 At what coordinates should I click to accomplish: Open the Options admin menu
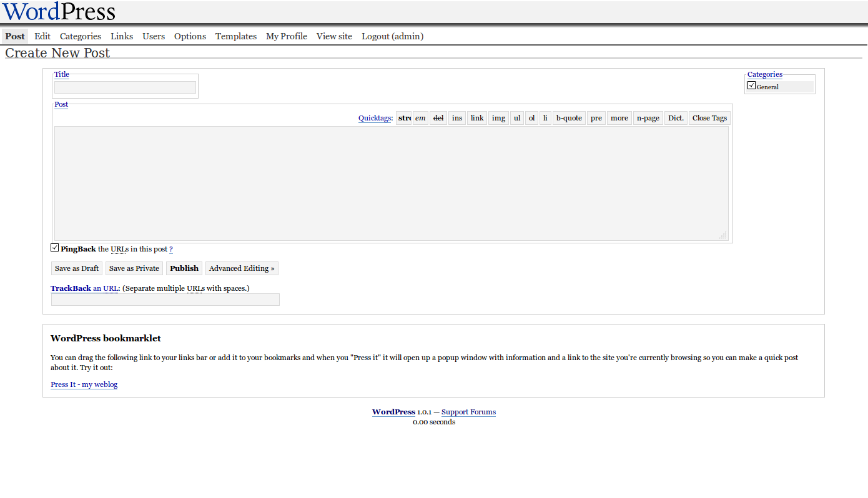point(190,36)
